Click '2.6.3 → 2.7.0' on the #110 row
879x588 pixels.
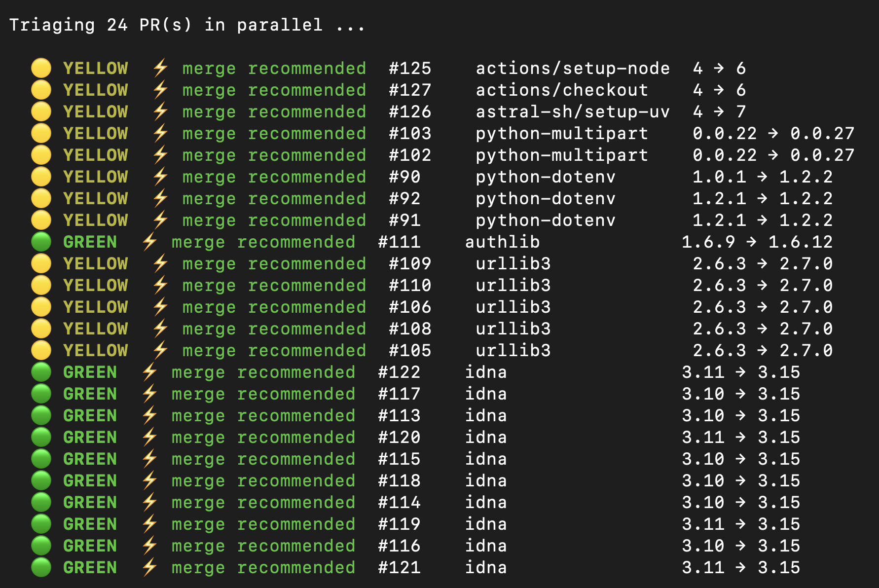coord(763,285)
